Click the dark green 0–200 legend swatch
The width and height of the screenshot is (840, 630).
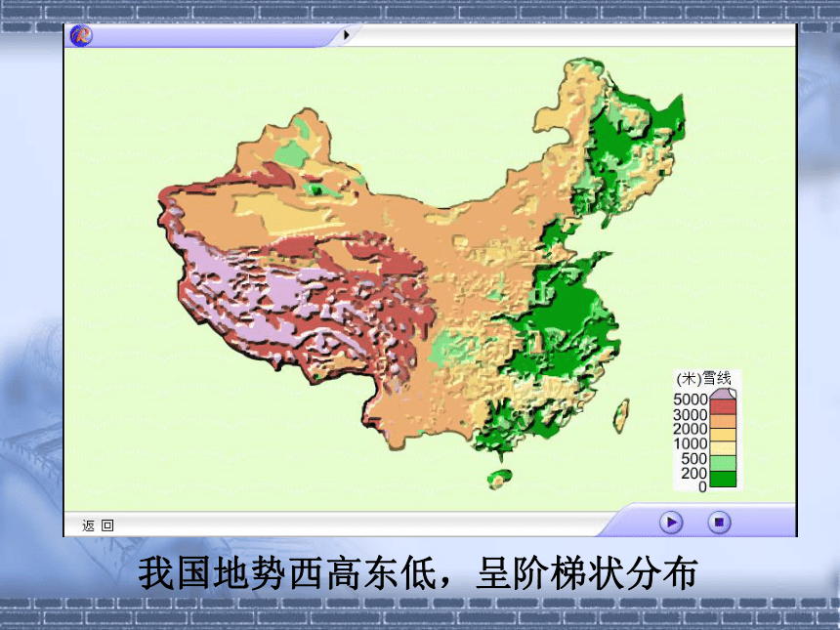(723, 479)
